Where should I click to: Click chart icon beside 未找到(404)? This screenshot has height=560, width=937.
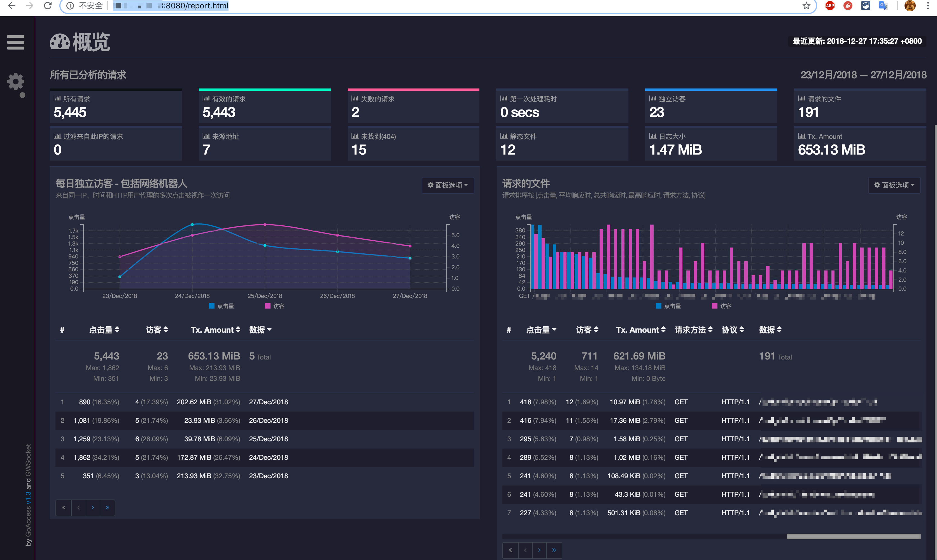355,136
